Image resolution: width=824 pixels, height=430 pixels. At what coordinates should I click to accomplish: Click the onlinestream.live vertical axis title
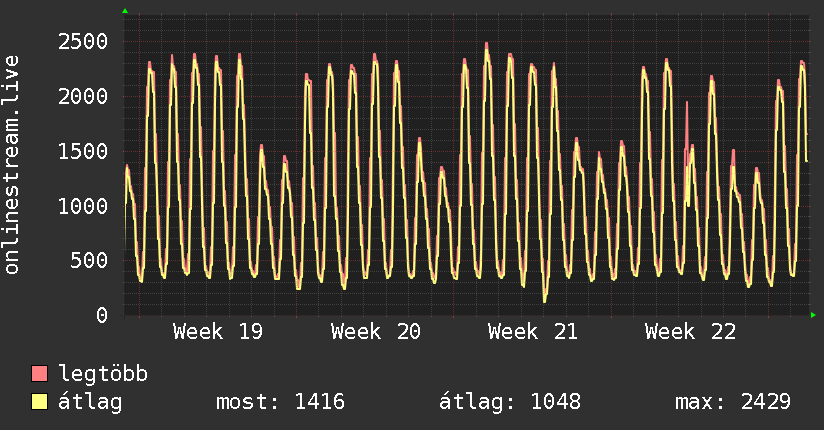click(12, 165)
